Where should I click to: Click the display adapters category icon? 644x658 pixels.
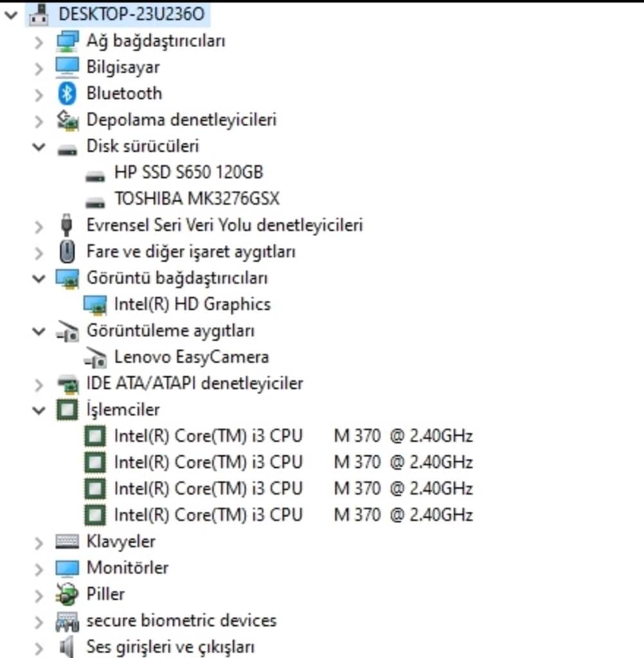pyautogui.click(x=67, y=279)
